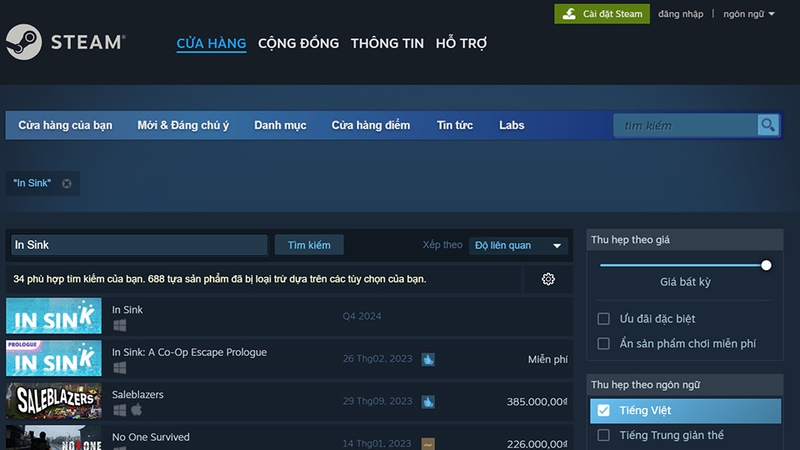Open Danh mục tab
This screenshot has width=800, height=450.
pos(280,126)
